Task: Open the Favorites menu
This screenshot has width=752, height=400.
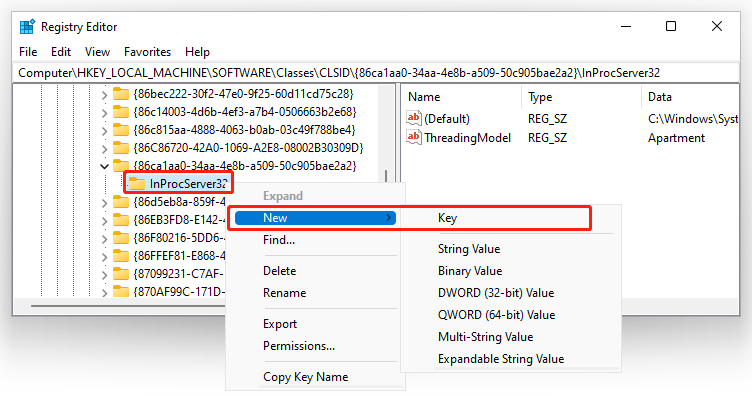Action: coord(147,52)
